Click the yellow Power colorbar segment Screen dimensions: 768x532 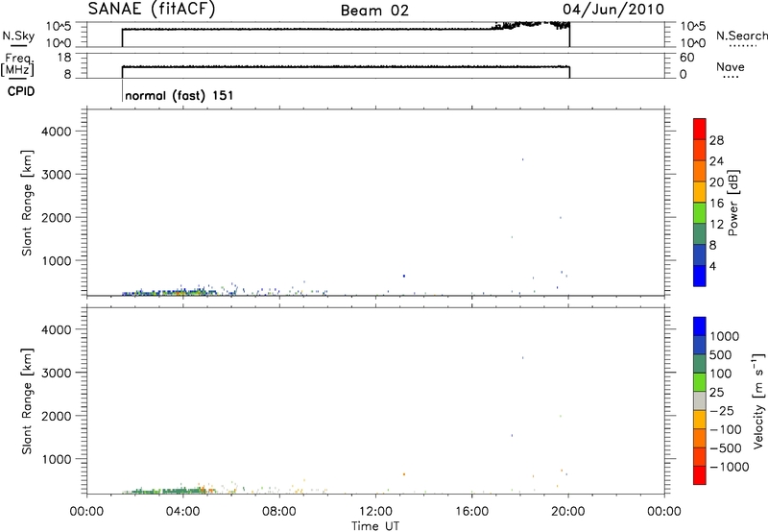click(700, 191)
